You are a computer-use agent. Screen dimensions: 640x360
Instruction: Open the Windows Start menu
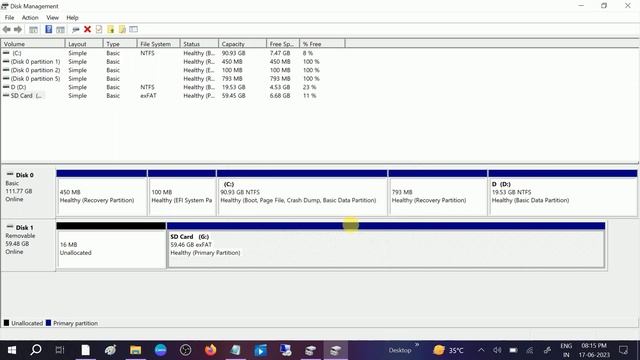[12, 350]
